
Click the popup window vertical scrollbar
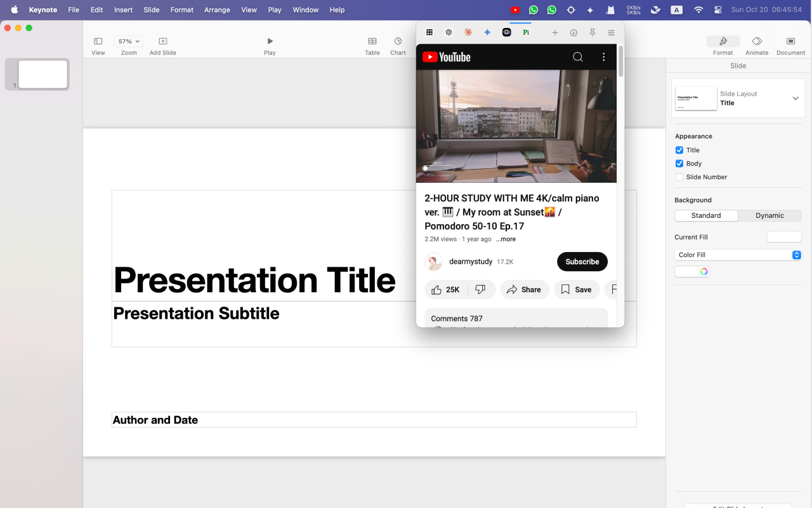coord(621,61)
